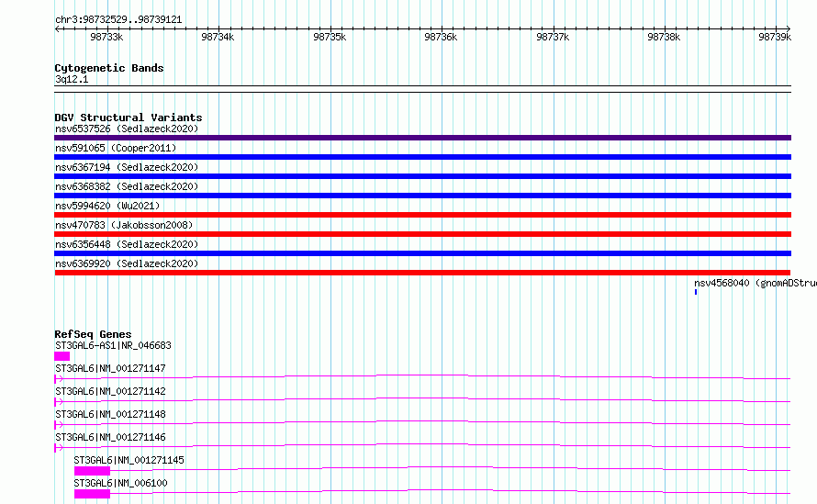Click the blue bar under nsv6367194
This screenshot has height=504, width=817.
pyautogui.click(x=422, y=176)
